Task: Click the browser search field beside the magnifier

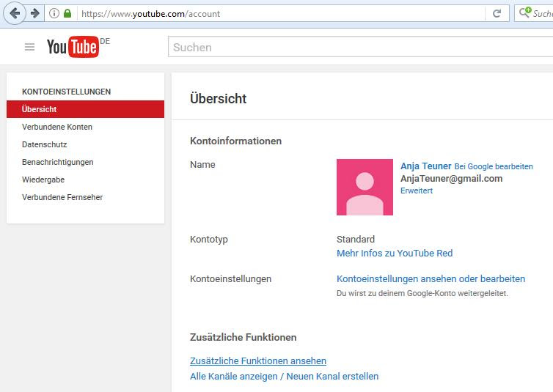Action: pyautogui.click(x=543, y=13)
